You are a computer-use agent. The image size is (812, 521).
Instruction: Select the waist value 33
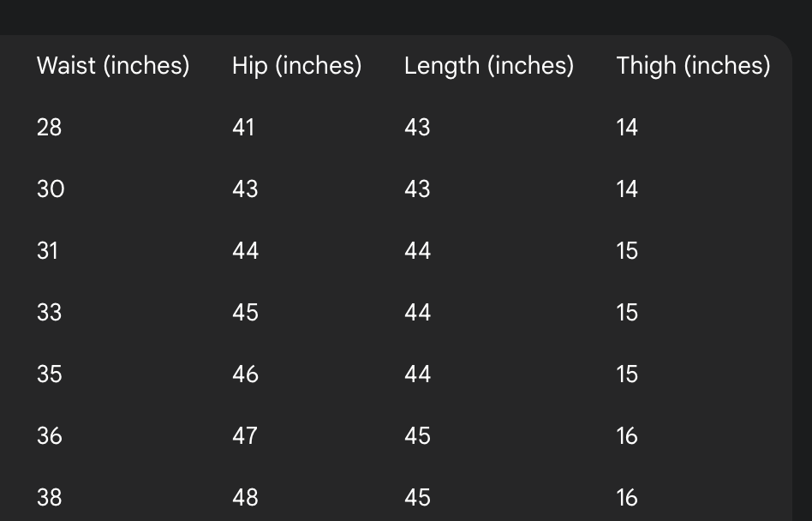[49, 312]
